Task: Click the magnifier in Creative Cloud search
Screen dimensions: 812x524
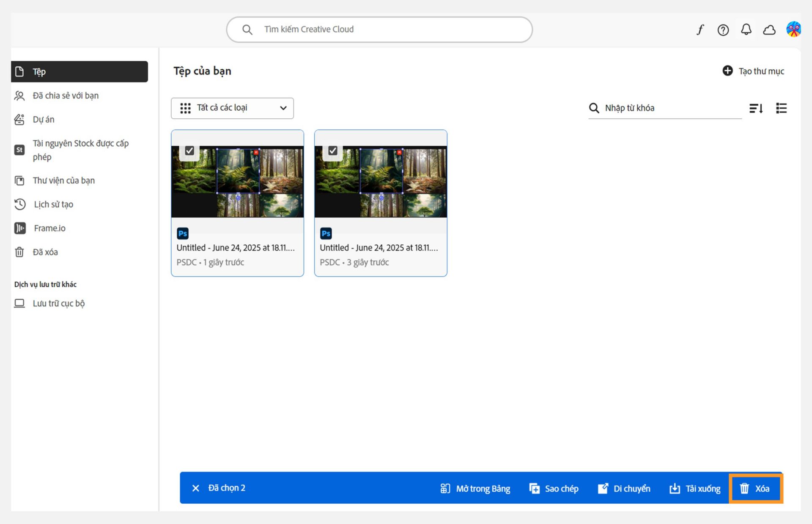Action: pos(247,30)
